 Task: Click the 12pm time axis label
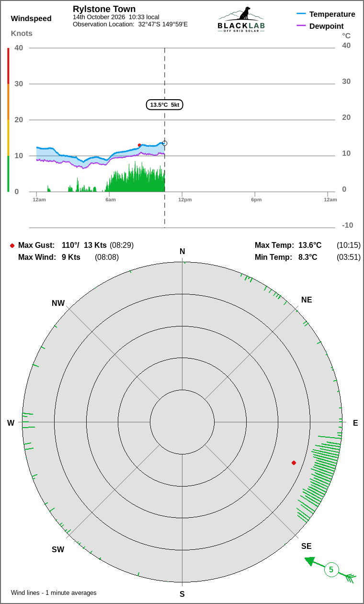click(x=185, y=199)
